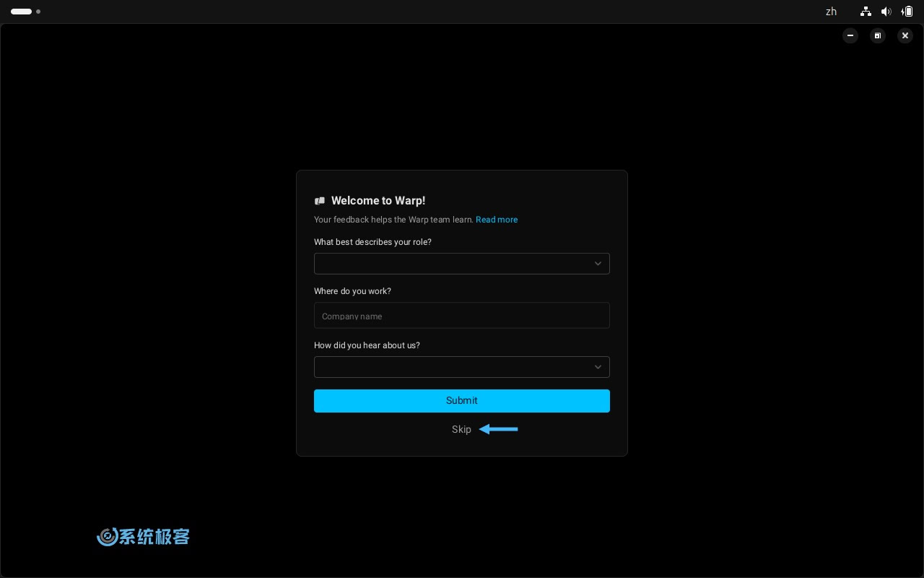The width and height of the screenshot is (924, 578).
Task: Click the 'What best describes your role?' label
Action: click(x=372, y=242)
